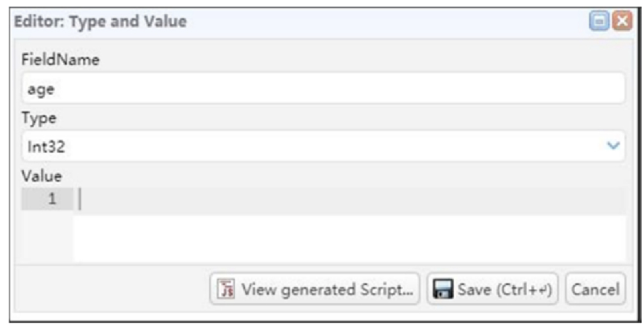Save with the Save (Ctrl+↵) button
The height and width of the screenshot is (327, 644).
(x=492, y=289)
